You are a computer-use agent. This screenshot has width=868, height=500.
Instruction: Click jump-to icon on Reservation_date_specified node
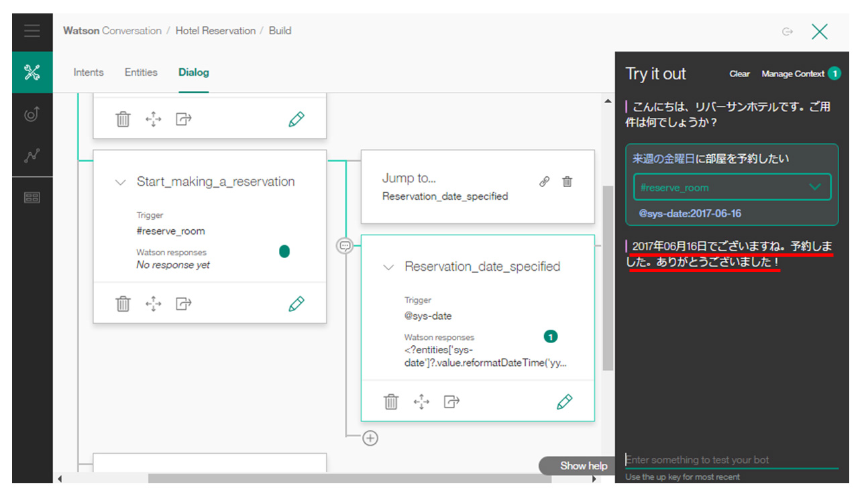pyautogui.click(x=451, y=401)
